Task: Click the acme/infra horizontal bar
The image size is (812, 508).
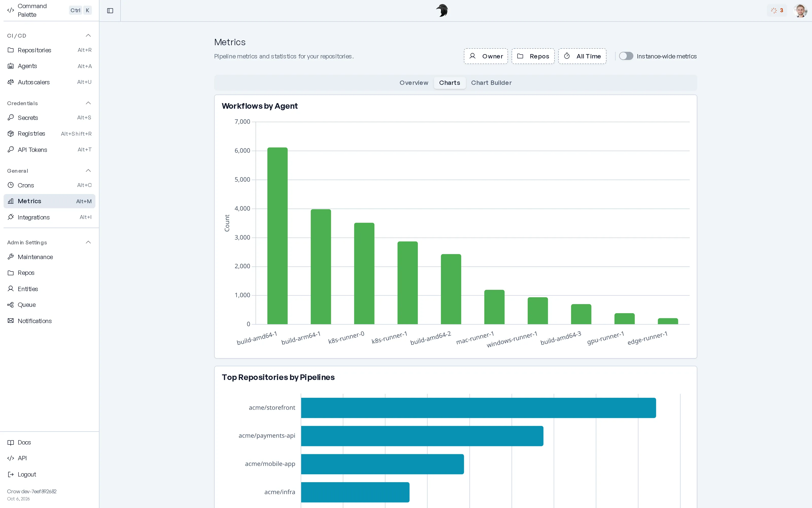Action: (355, 492)
